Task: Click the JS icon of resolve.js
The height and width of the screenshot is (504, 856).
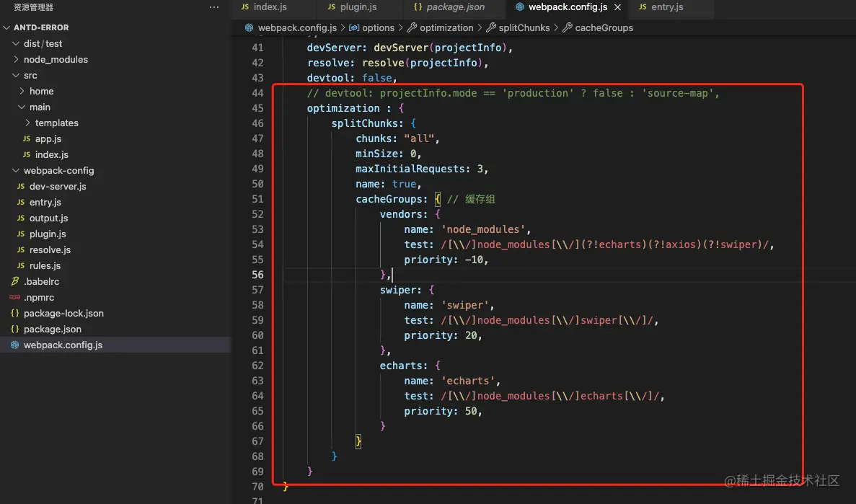Action: point(21,249)
